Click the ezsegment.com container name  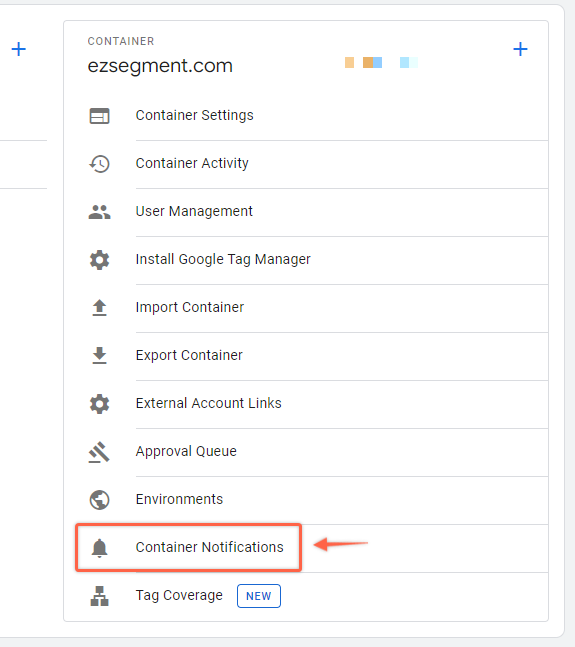[x=160, y=66]
